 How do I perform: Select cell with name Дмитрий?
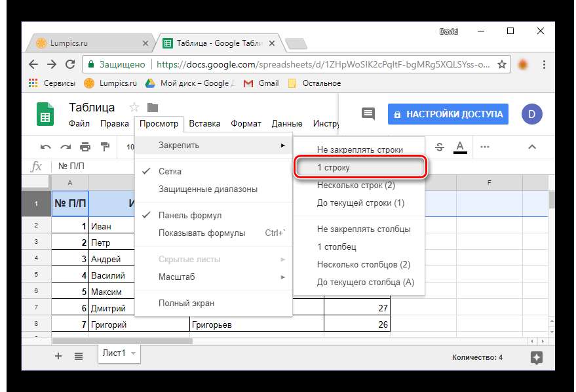point(111,308)
